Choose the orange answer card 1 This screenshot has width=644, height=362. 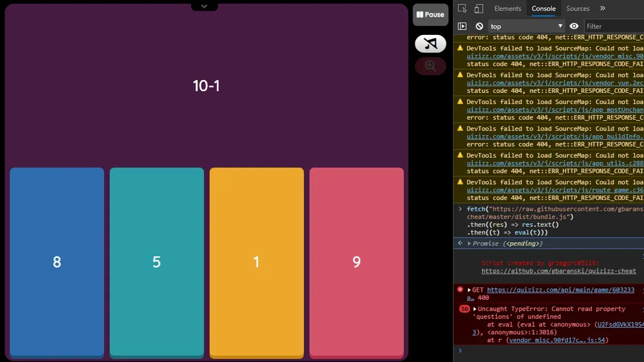[257, 262]
